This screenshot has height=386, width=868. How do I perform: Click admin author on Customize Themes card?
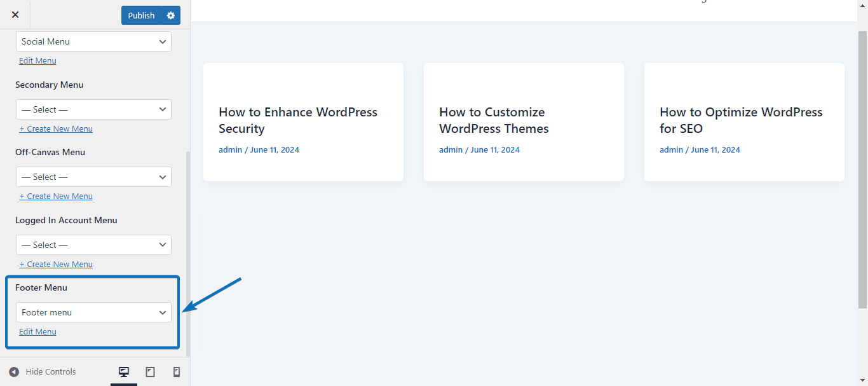tap(451, 150)
